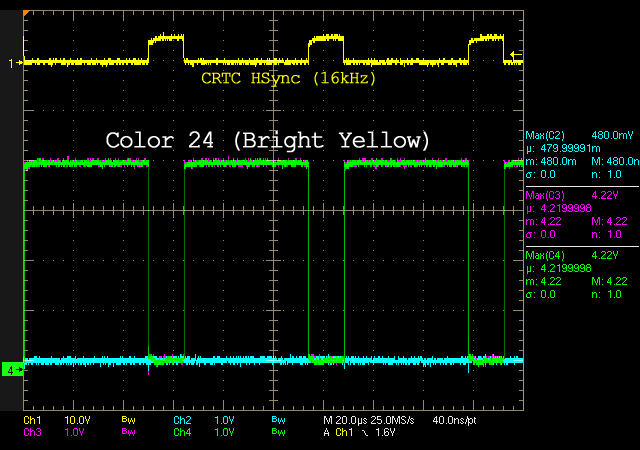Click the green mean 4.2199998 readout
The image size is (640, 450).
coord(558,268)
